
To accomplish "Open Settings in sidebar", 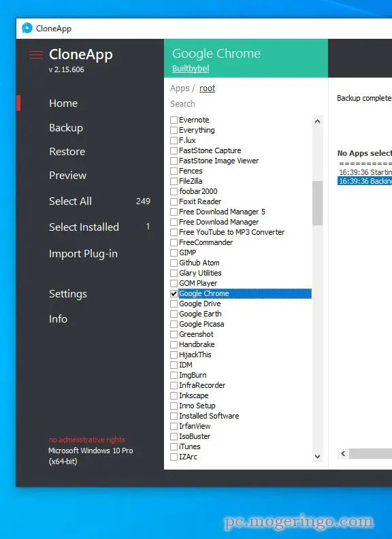I will pyautogui.click(x=68, y=294).
